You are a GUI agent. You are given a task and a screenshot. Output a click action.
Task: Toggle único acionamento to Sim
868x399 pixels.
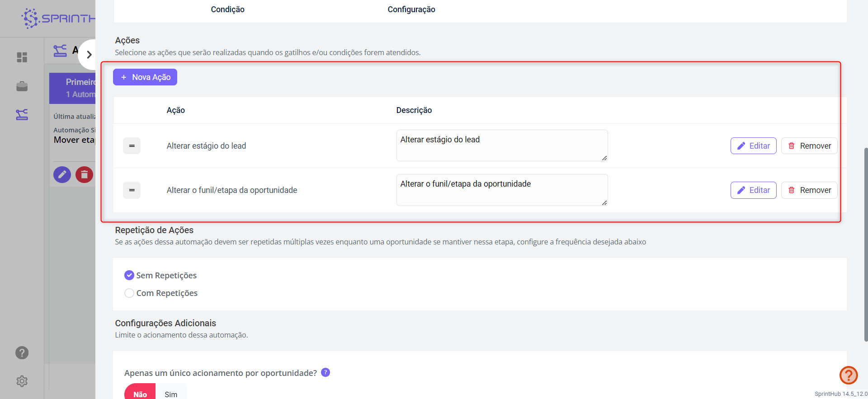[171, 394]
